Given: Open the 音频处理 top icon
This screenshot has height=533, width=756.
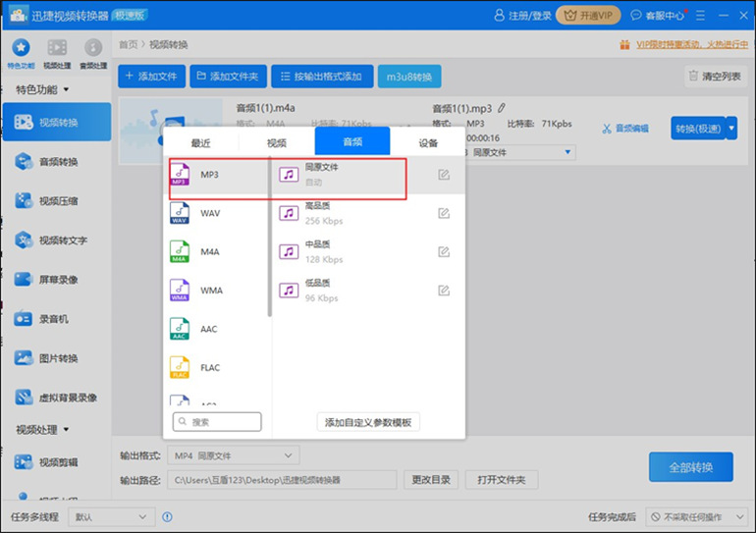Looking at the screenshot, I should click(x=93, y=53).
